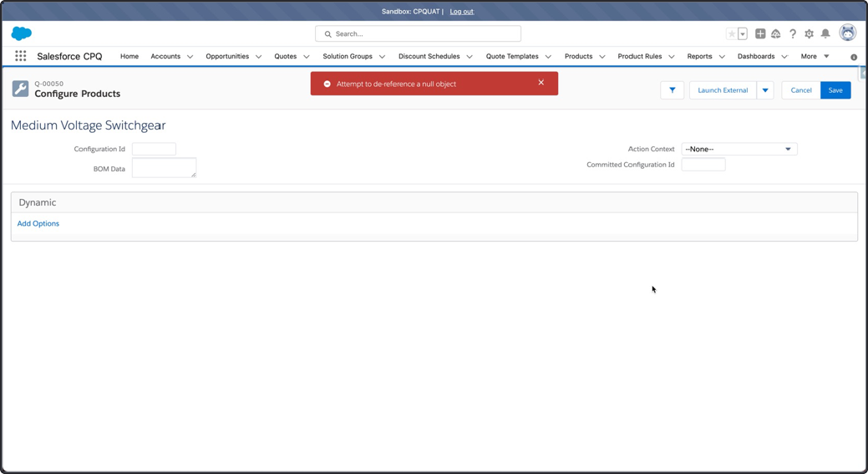Image resolution: width=868 pixels, height=474 pixels.
Task: Expand the Quote Templates chevron
Action: (x=548, y=57)
